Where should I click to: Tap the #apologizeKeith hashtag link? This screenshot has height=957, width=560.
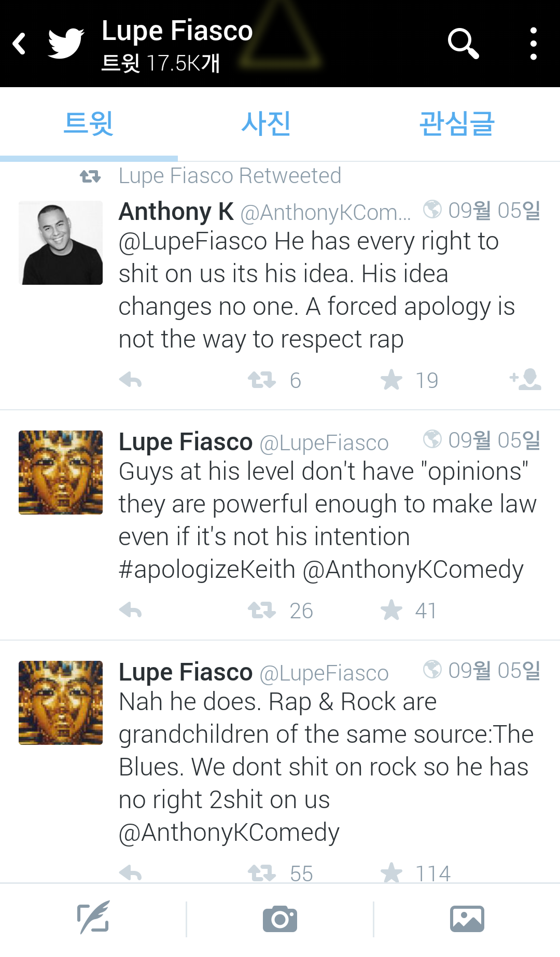coord(207,570)
